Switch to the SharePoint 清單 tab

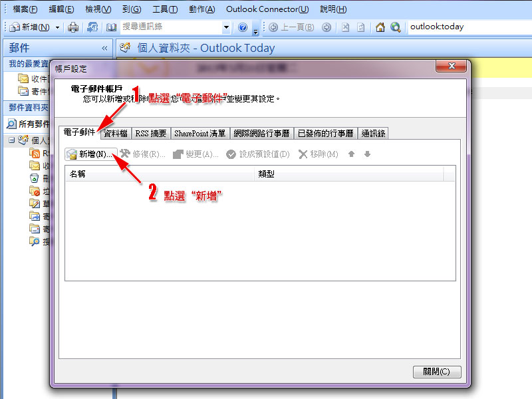click(200, 134)
